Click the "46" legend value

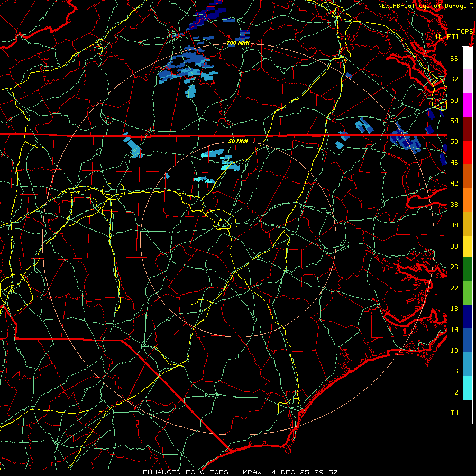(454, 163)
